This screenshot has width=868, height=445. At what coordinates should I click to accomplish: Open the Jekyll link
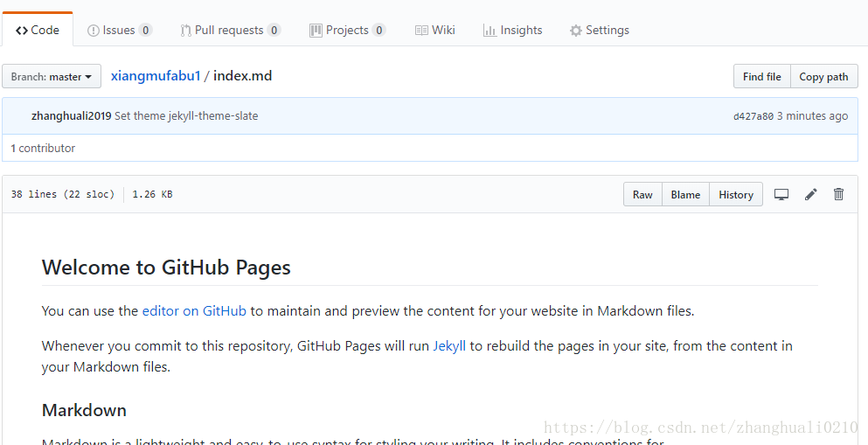tap(449, 346)
